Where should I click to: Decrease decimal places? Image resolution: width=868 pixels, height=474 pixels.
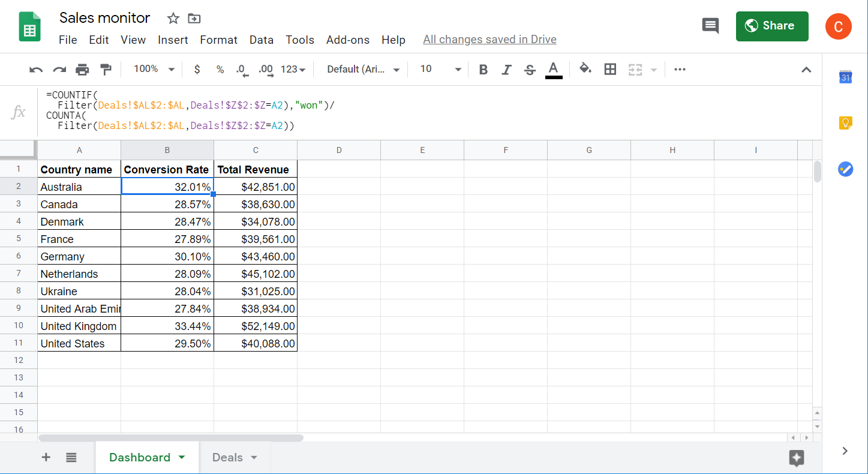pyautogui.click(x=242, y=69)
